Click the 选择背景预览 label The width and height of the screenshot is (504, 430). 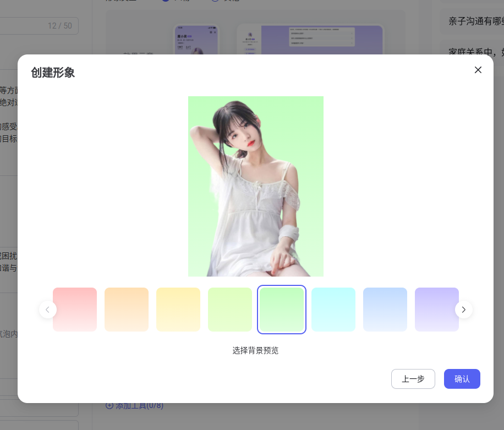[x=255, y=350]
